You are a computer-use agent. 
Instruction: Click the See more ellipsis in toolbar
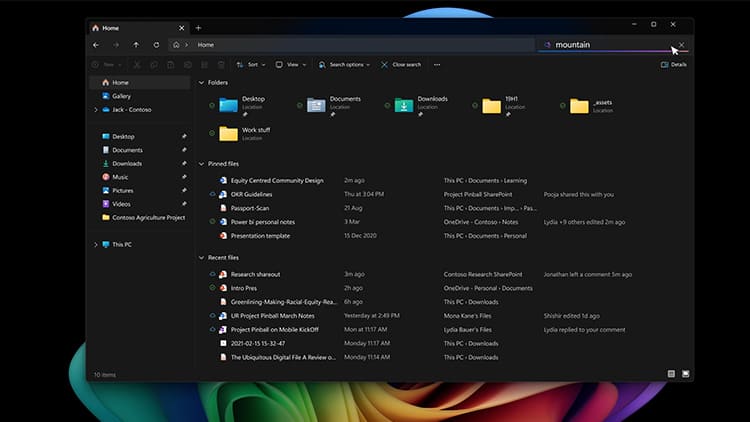(437, 64)
